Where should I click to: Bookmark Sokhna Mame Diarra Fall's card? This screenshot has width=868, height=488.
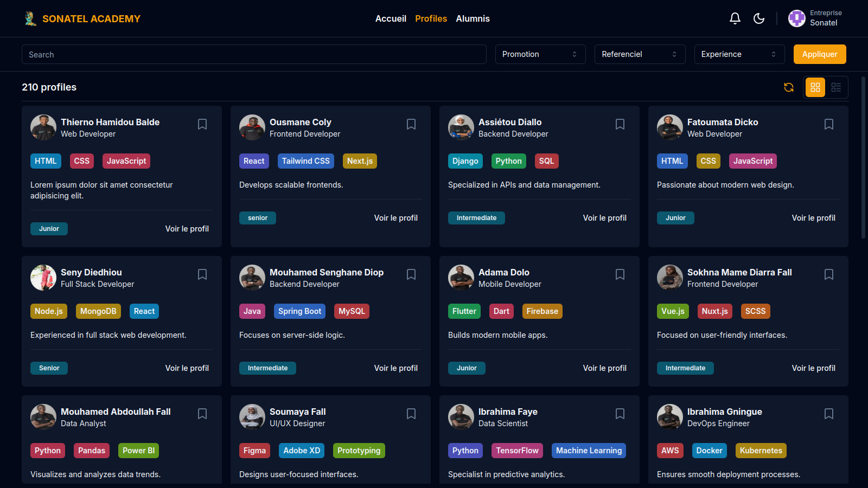829,274
